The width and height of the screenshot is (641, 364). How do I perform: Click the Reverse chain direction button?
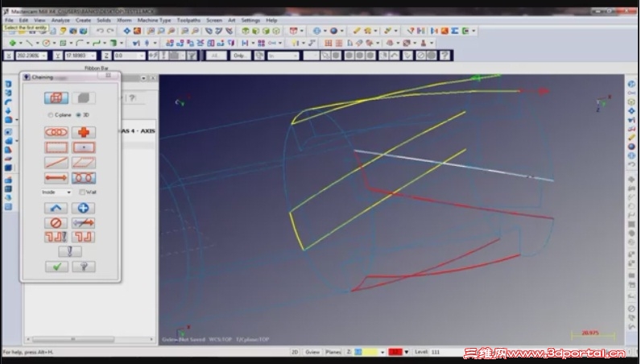click(x=84, y=223)
